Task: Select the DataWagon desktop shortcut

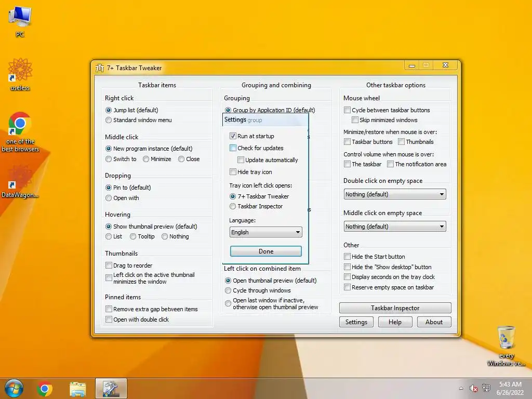Action: (20, 181)
